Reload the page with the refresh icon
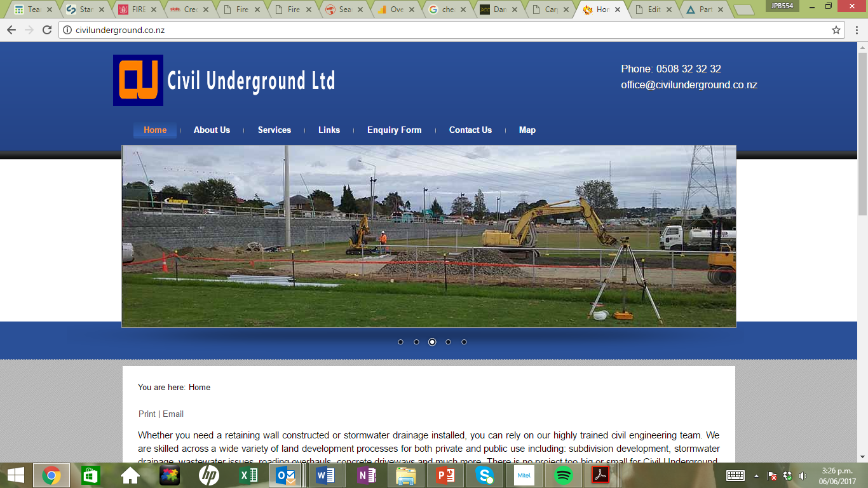 (47, 30)
